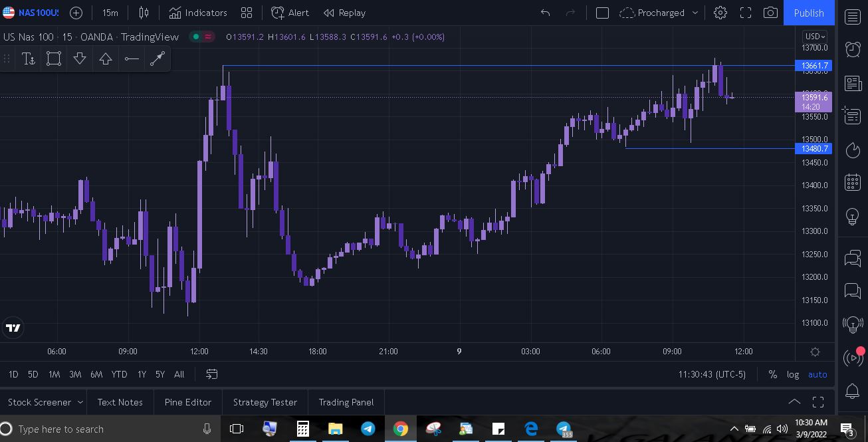This screenshot has height=442, width=868.
Task: Open the Alerts clock panel in right sidebar
Action: coord(853,49)
